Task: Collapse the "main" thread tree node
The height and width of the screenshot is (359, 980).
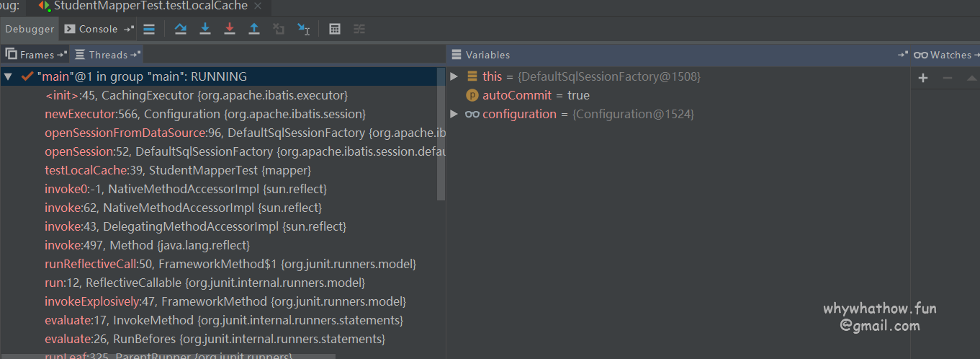Action: [8, 76]
